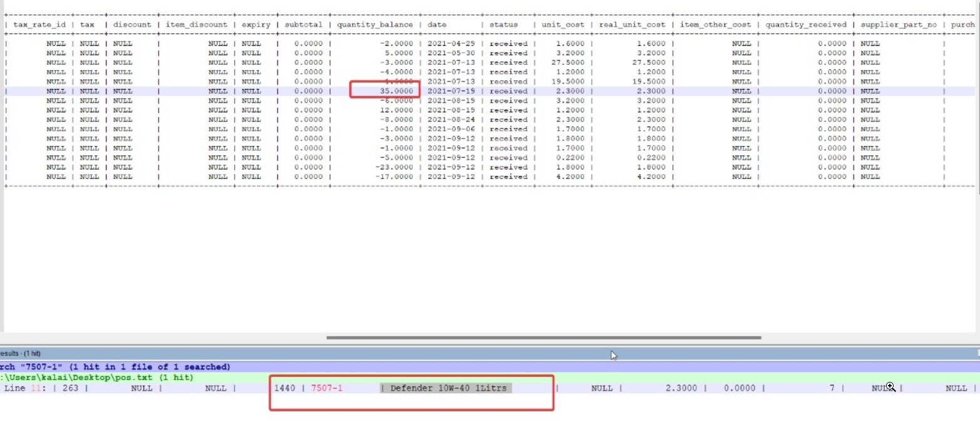
Task: Click real_unit_cost value 1.6000
Action: pyautogui.click(x=651, y=44)
